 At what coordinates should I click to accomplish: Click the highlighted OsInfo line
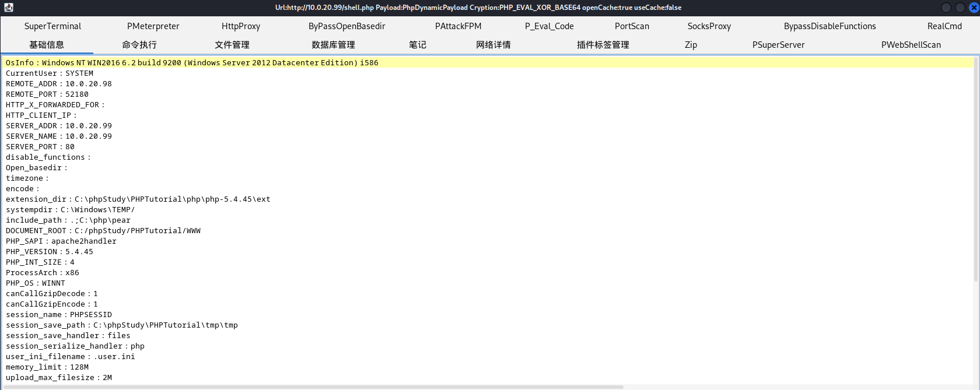488,62
